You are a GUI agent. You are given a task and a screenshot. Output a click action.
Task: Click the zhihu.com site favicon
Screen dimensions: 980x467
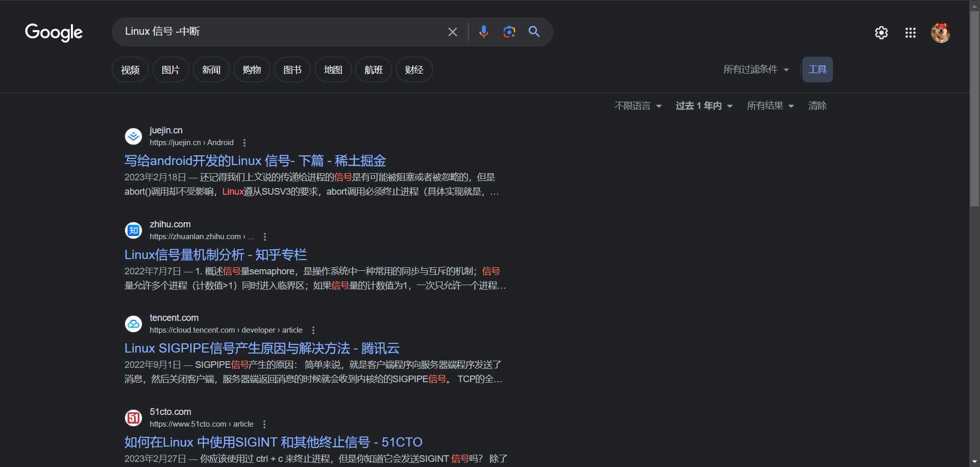click(x=134, y=230)
